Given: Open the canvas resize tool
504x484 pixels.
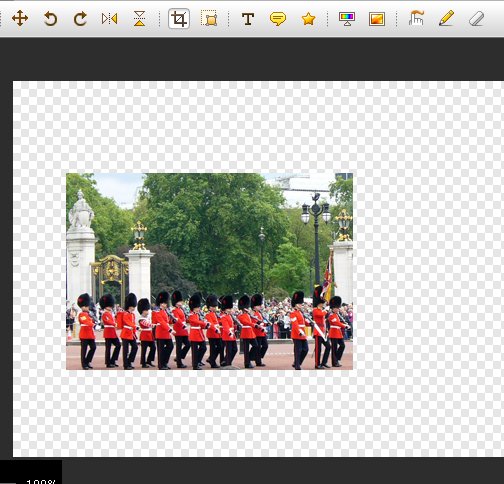Looking at the screenshot, I should tap(209, 18).
